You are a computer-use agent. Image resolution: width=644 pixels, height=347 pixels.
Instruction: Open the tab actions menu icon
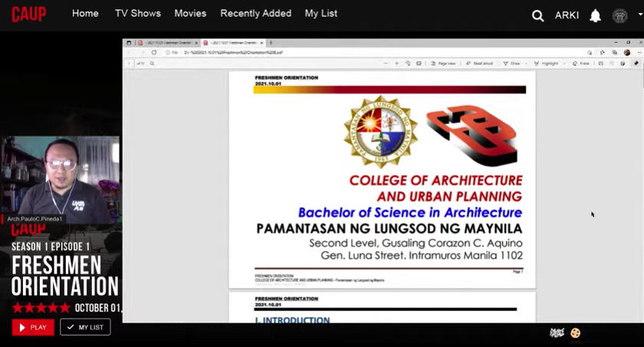[129, 43]
